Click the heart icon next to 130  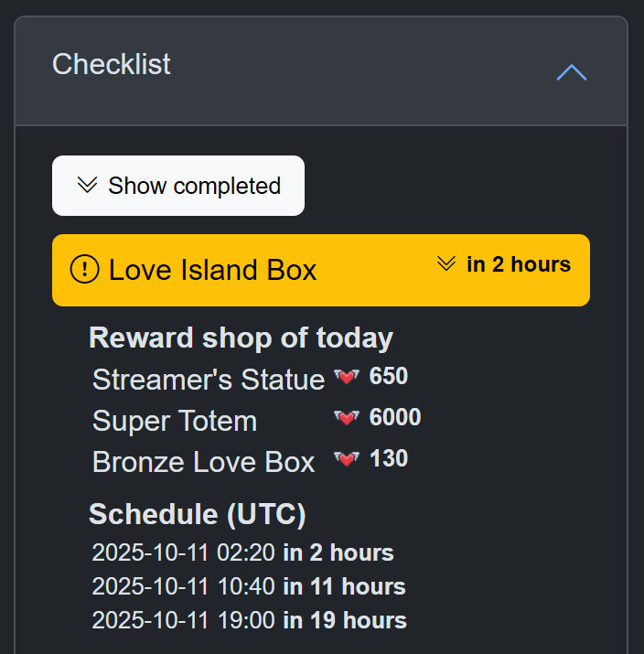coord(347,459)
